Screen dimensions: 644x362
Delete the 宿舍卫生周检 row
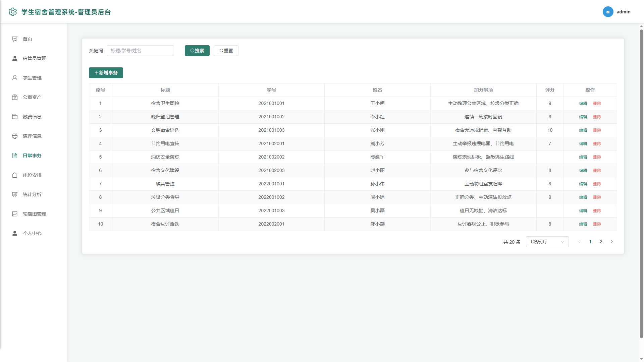pos(597,104)
